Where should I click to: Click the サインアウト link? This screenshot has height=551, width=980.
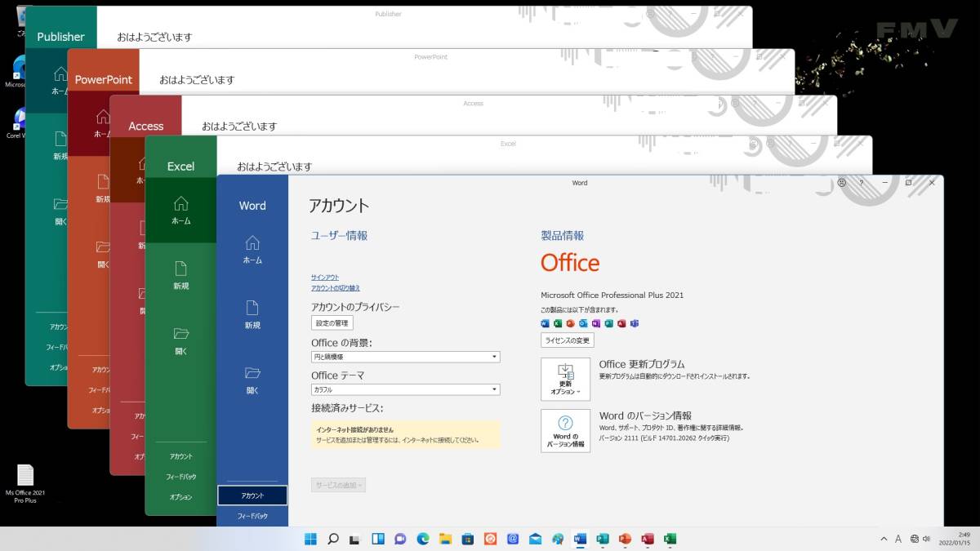[325, 278]
